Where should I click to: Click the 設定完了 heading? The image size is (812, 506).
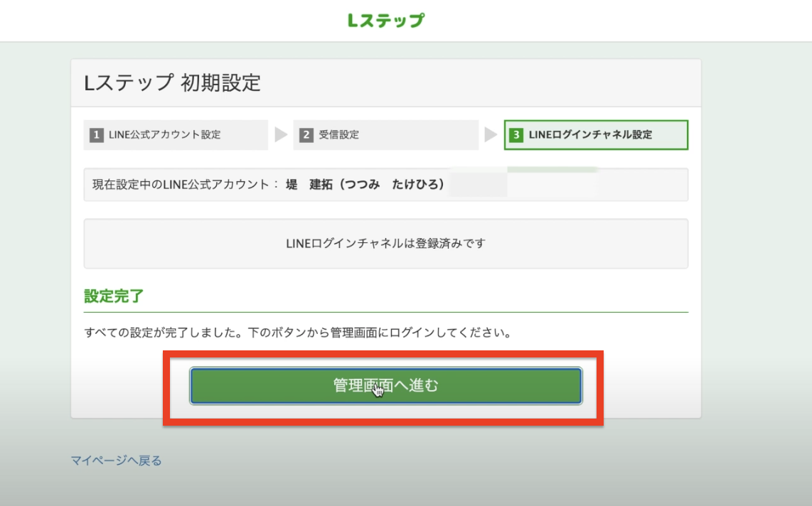[x=114, y=296]
